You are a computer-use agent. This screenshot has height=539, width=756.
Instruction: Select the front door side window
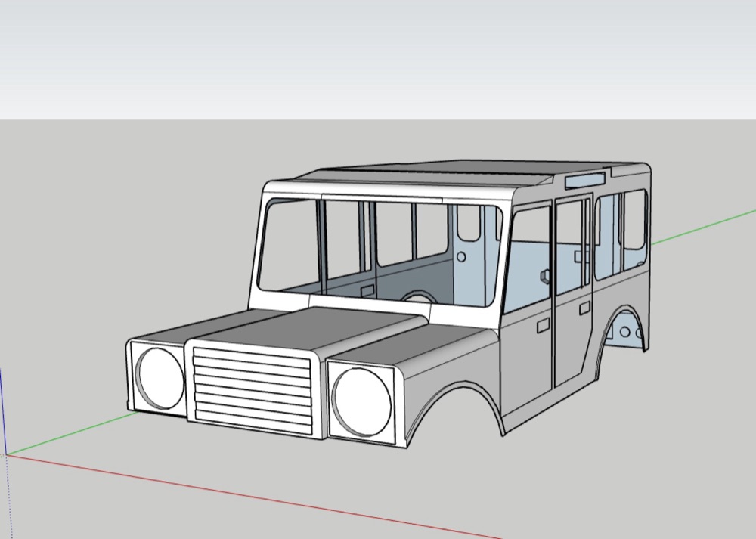point(528,260)
